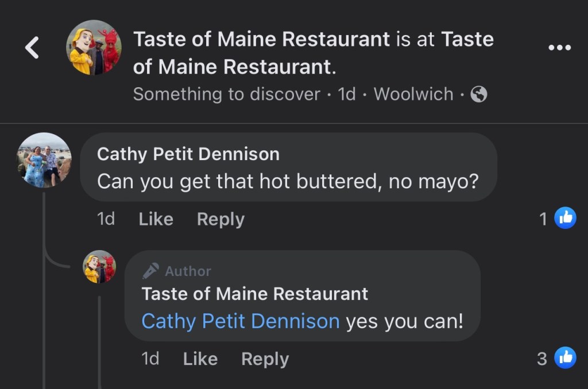Tap the thumbs-up reaction icon with count 3

pyautogui.click(x=565, y=358)
